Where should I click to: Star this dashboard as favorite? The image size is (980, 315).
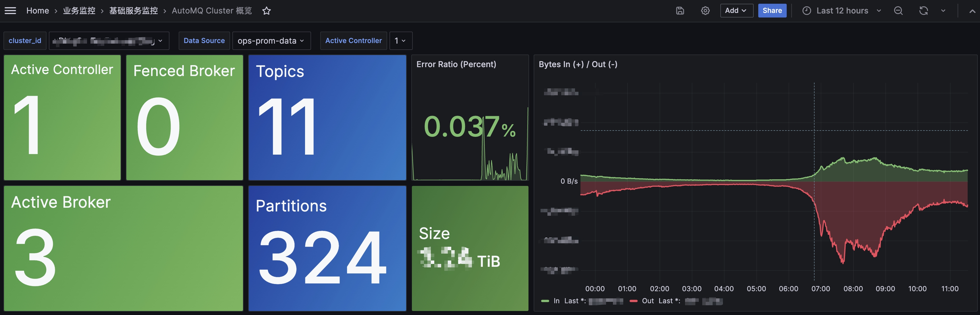pyautogui.click(x=266, y=11)
